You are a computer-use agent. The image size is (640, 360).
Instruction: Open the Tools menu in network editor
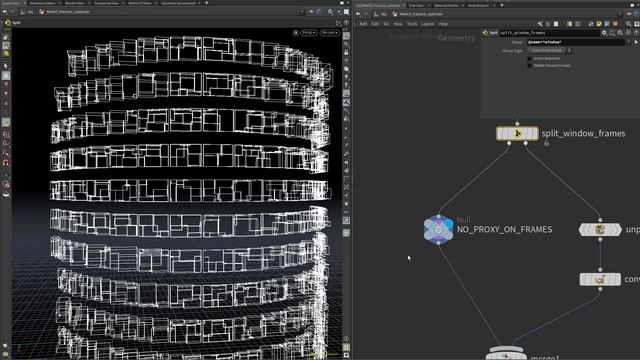(x=412, y=24)
